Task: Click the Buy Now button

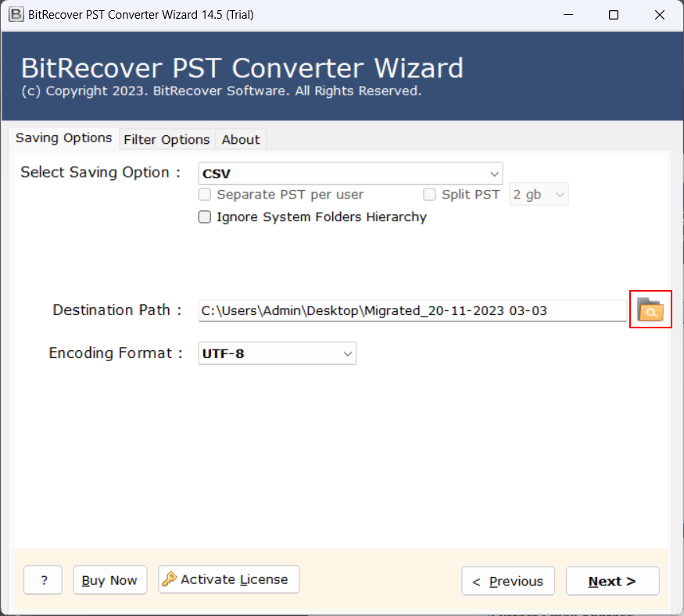Action: [110, 580]
